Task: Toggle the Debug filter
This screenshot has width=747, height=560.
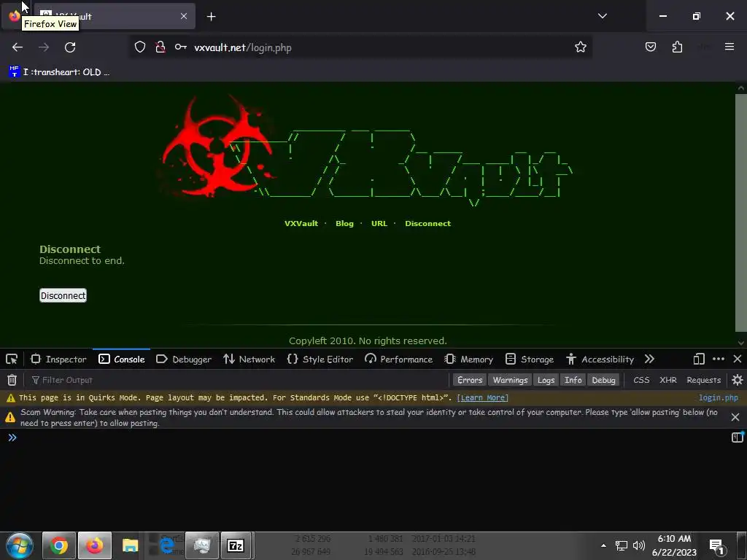Action: point(603,380)
